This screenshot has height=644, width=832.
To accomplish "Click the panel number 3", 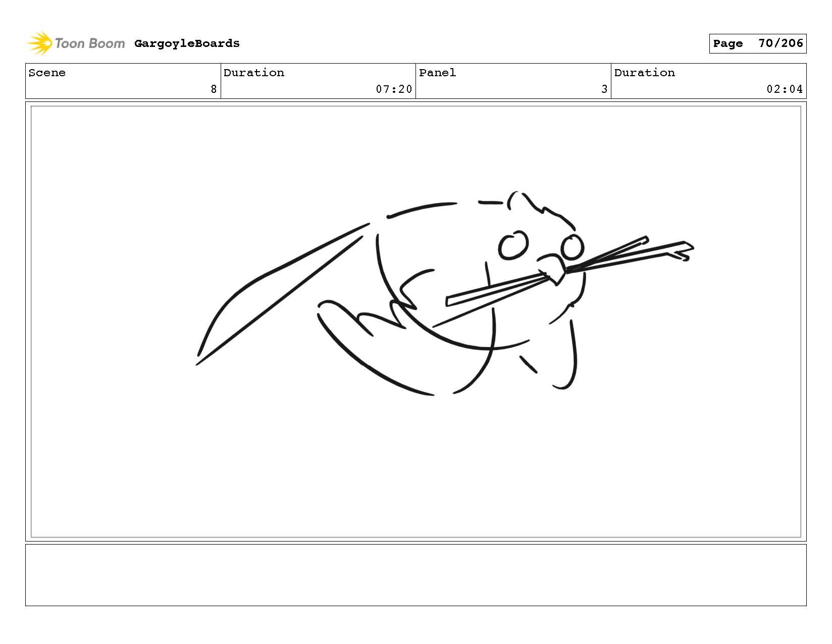I will click(604, 89).
